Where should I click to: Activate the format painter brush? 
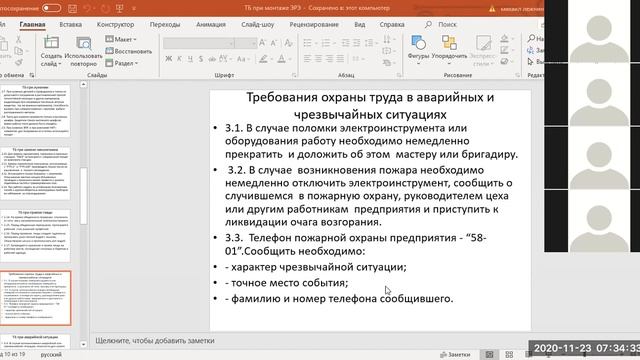[18, 62]
